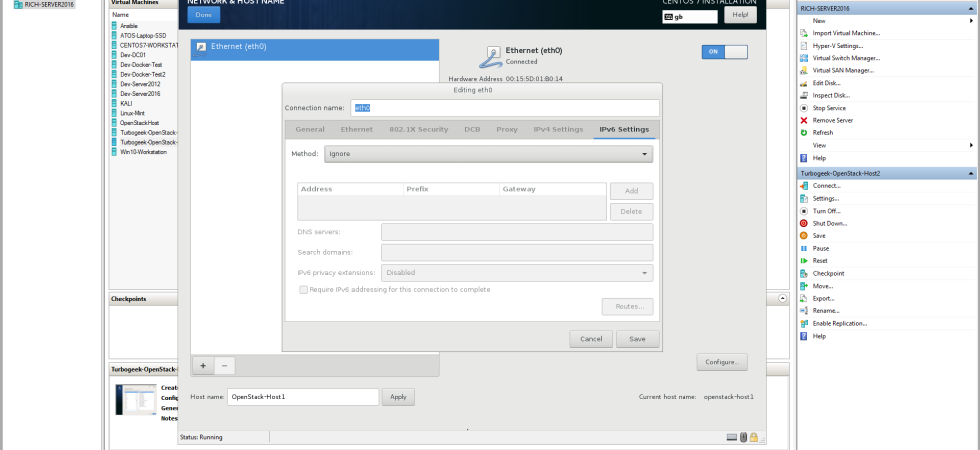This screenshot has width=980, height=450.
Task: Select the Ansible virtual machine
Action: (128, 26)
